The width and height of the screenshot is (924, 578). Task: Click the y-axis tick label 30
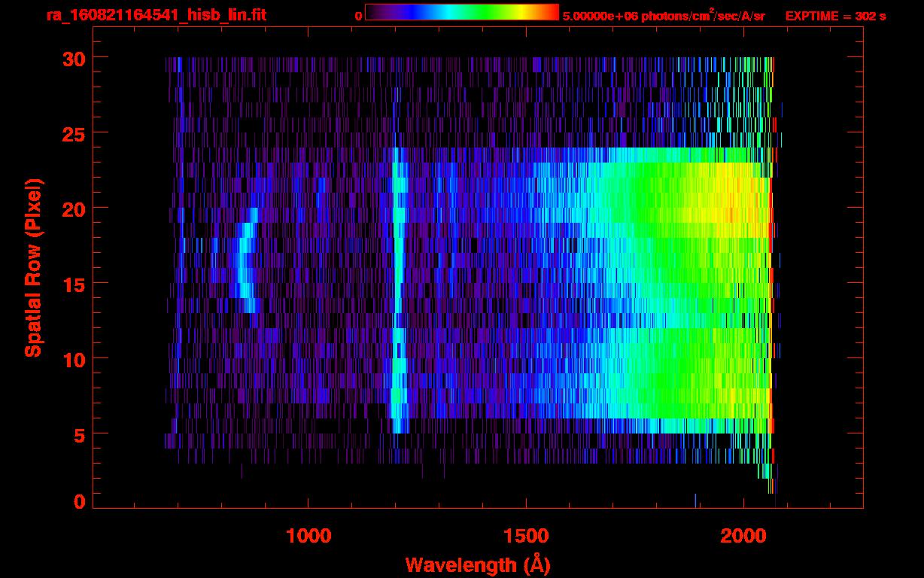pyautogui.click(x=74, y=58)
